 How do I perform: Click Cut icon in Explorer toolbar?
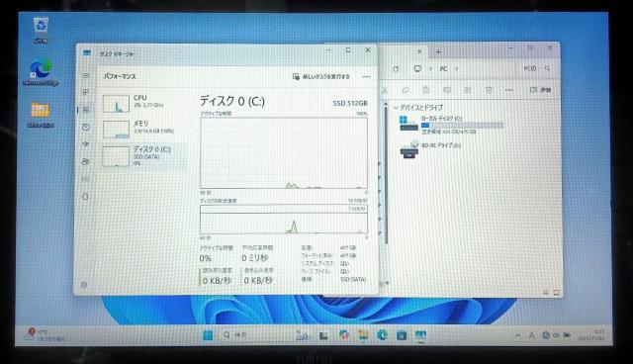(385, 90)
